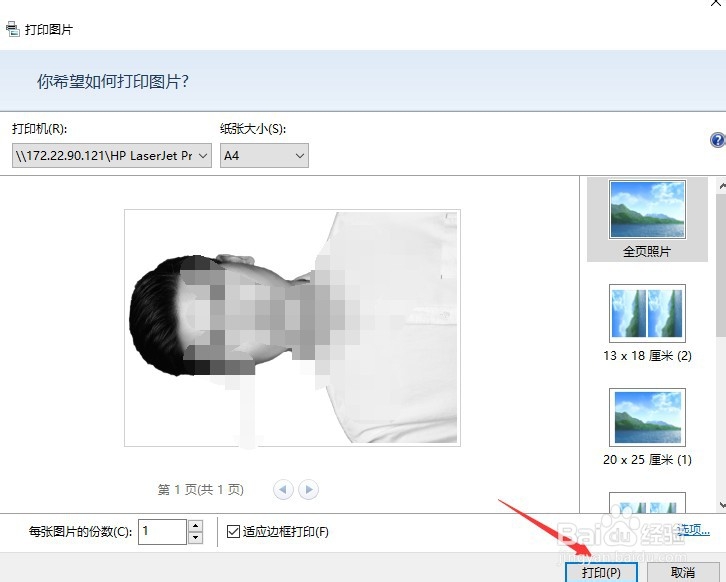Increase copies with up spinner arrow
This screenshot has width=726, height=582.
click(195, 526)
